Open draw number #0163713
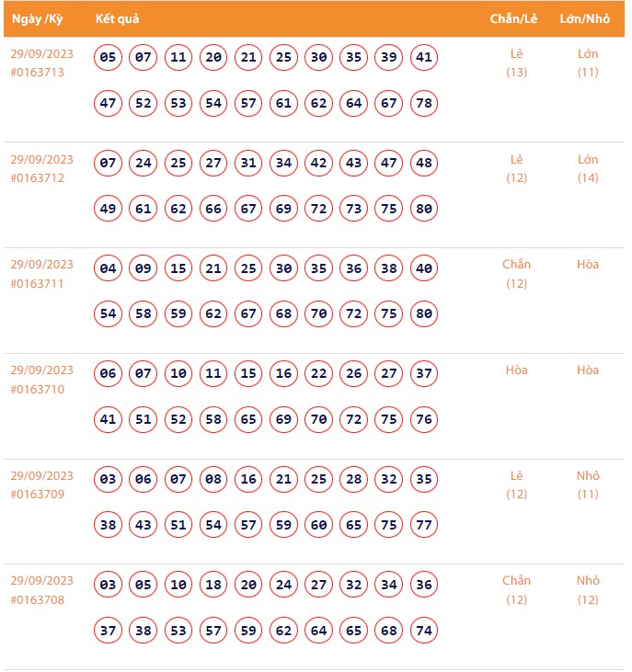 pos(38,73)
